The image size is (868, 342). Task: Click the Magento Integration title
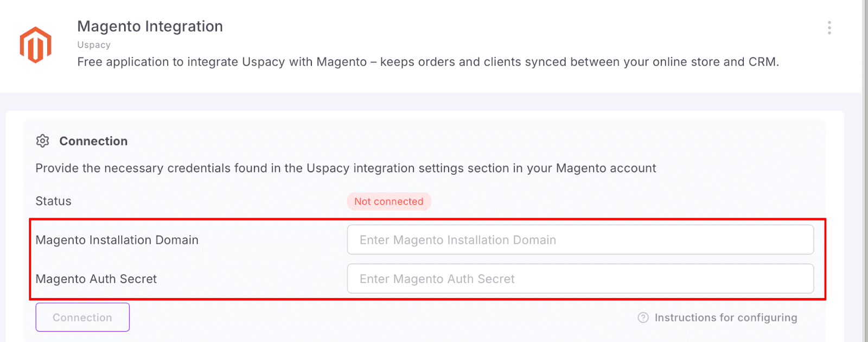(x=150, y=26)
